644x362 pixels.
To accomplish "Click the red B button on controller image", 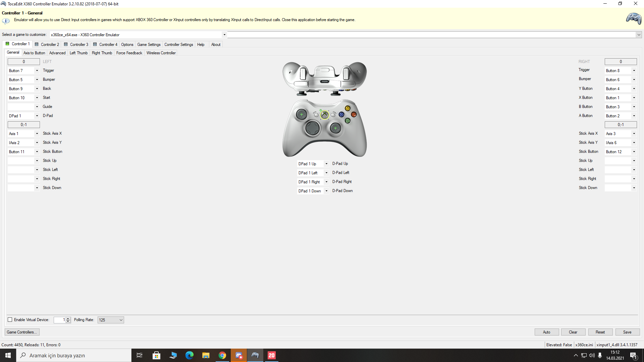I will [x=354, y=115].
